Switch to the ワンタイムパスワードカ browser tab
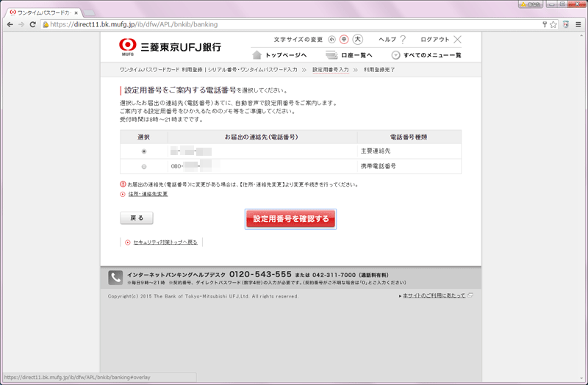This screenshot has width=588, height=385. point(43,12)
